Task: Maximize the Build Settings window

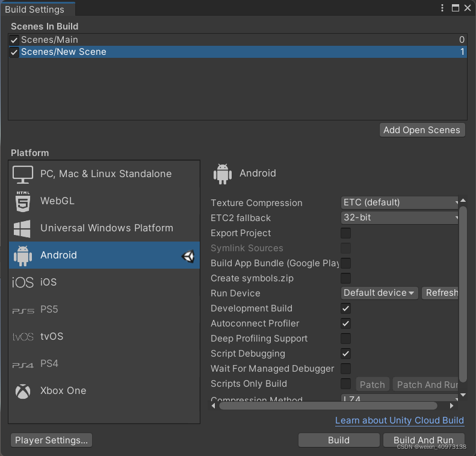Action: 455,8
